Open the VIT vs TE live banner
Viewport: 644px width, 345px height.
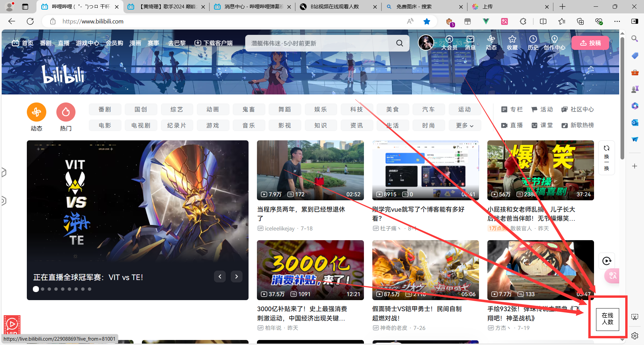[x=138, y=220]
